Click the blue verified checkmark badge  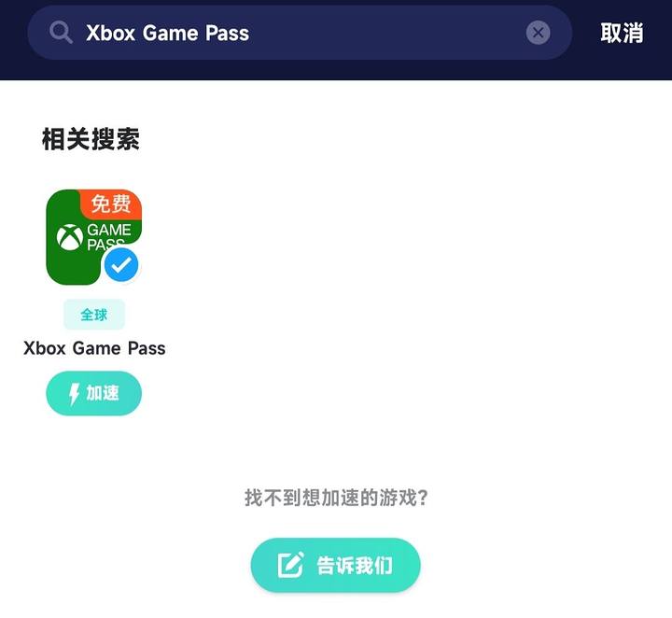121,265
